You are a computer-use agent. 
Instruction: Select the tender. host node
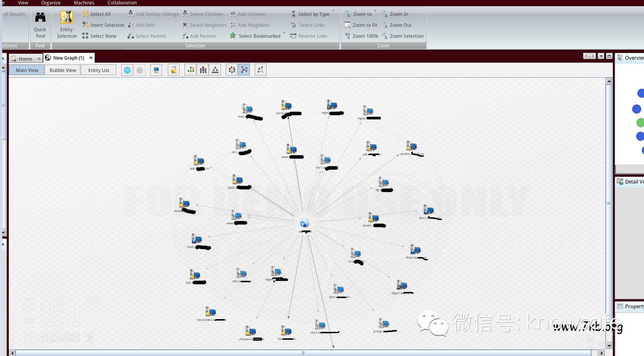[x=373, y=217]
